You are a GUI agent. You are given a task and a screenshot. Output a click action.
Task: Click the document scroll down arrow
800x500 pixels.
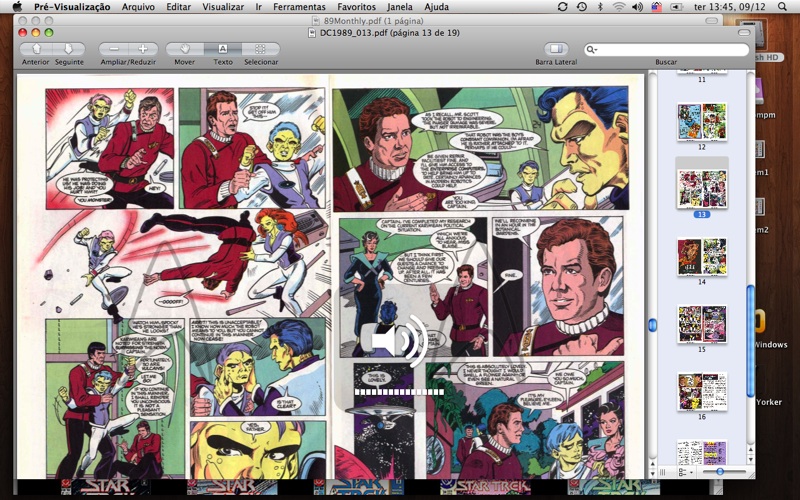pos(652,473)
